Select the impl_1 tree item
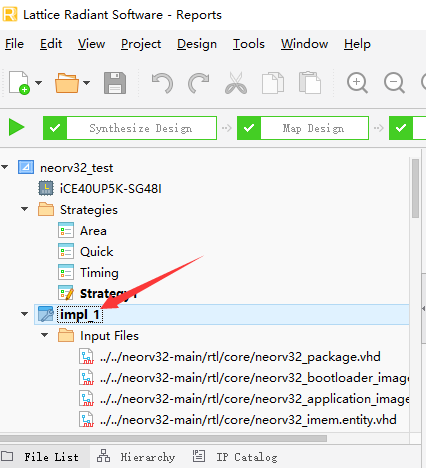 (221, 314)
